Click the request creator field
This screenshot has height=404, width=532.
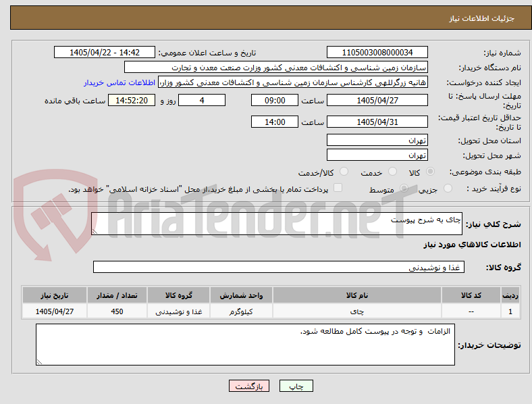pos(293,82)
